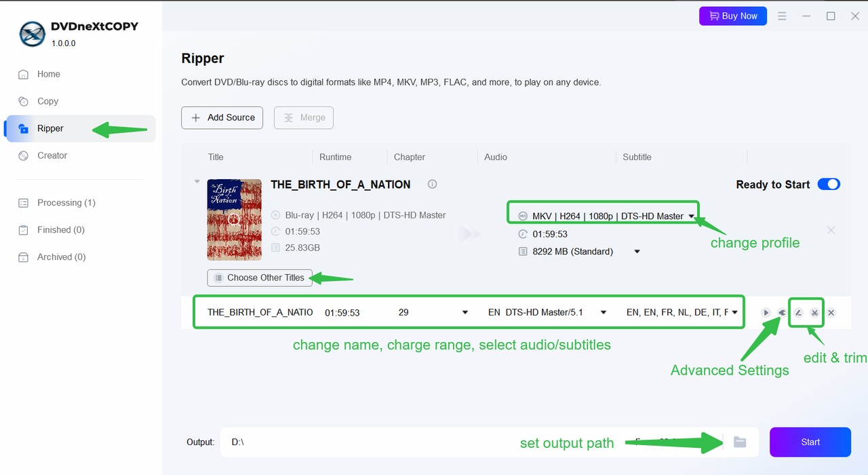Toggle the Ready to Start switch
The width and height of the screenshot is (868, 475).
coord(829,185)
